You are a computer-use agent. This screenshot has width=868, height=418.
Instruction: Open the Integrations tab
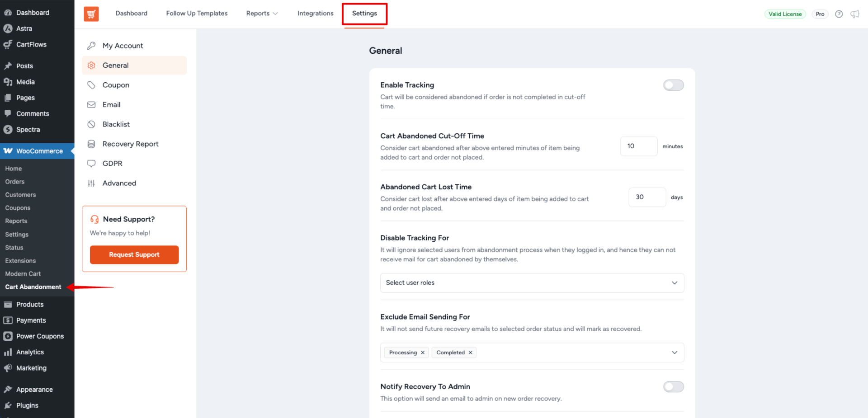click(315, 14)
